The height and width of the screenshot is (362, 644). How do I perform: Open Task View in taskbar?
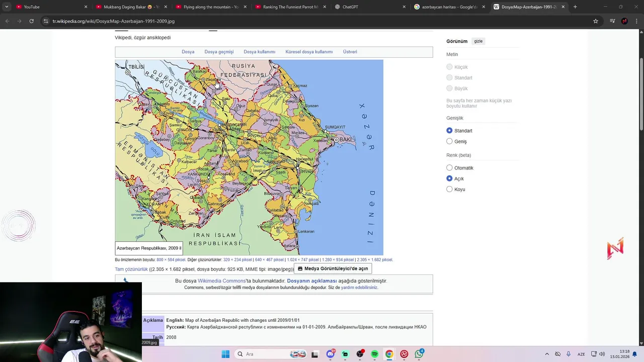click(x=315, y=354)
